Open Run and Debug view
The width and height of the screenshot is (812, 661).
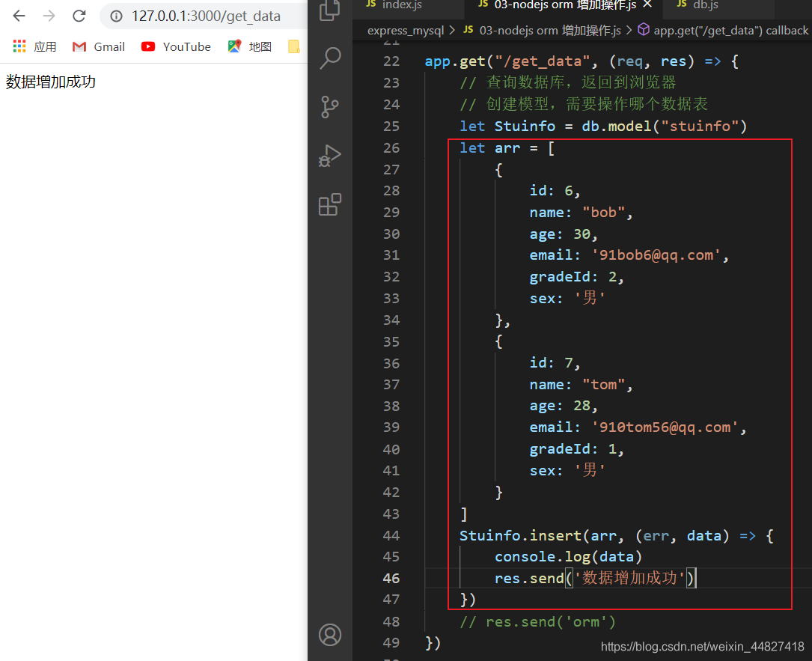330,156
